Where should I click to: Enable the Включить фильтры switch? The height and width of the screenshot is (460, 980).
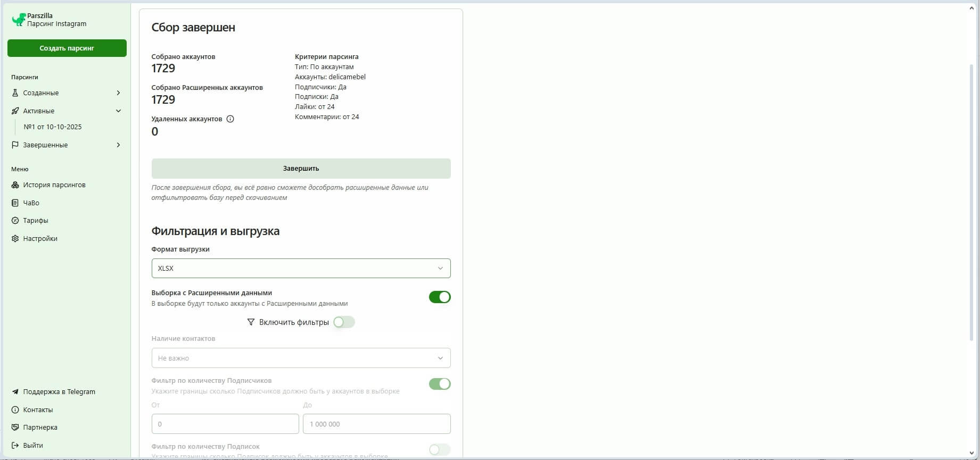(344, 322)
